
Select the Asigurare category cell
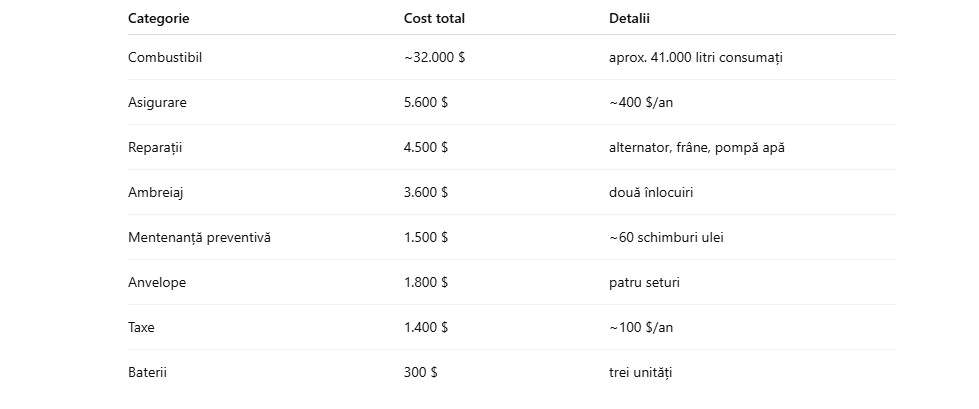click(157, 102)
